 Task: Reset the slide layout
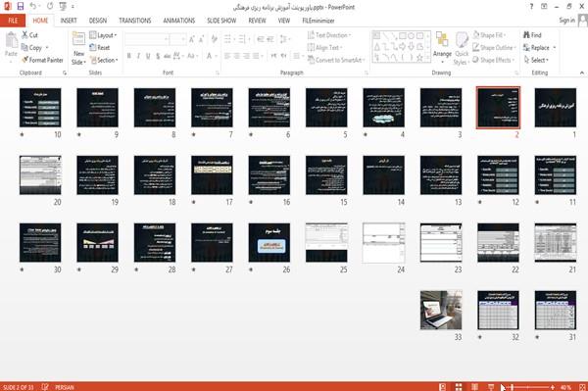pos(99,48)
